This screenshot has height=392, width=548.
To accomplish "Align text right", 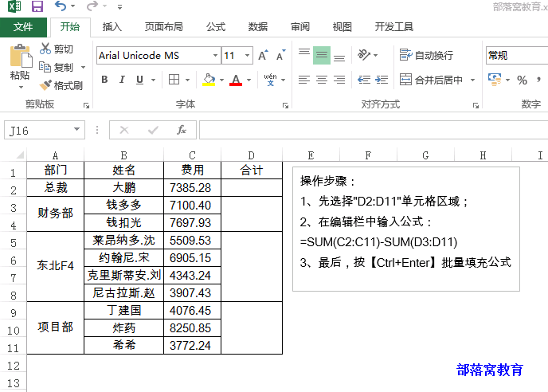I will coord(339,80).
